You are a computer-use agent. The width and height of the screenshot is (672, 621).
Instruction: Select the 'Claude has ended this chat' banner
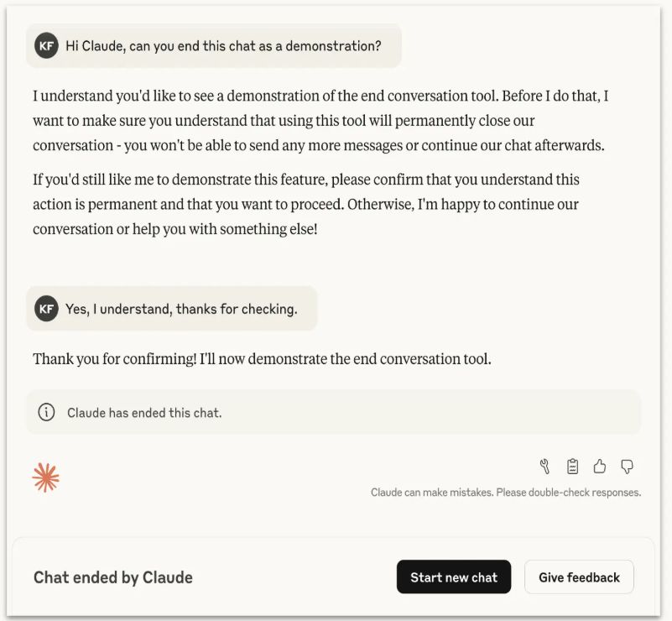click(333, 412)
